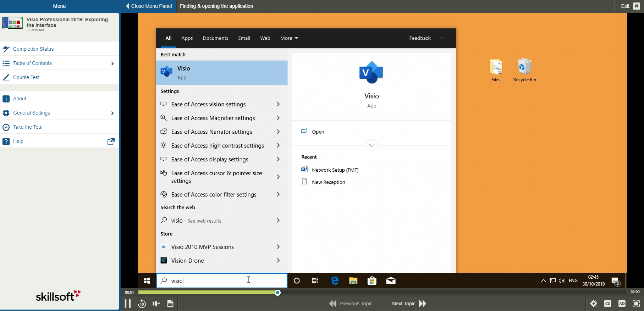This screenshot has height=311, width=644.
Task: Show hidden tray icons caret
Action: 543,281
